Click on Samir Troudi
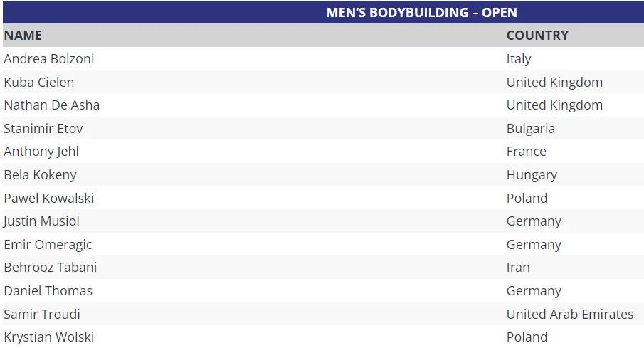Image resolution: width=644 pixels, height=348 pixels. point(42,315)
